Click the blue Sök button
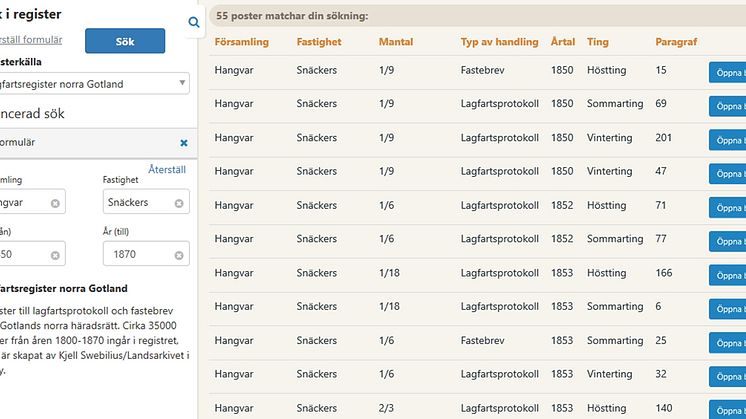 coord(125,41)
